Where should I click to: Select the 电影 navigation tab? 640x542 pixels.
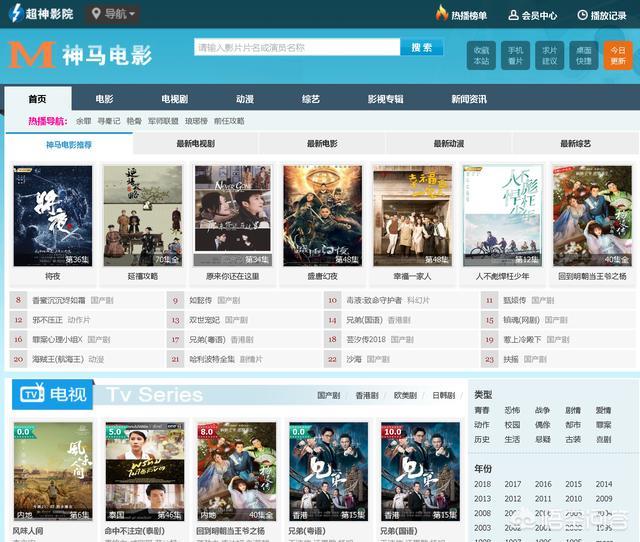104,99
